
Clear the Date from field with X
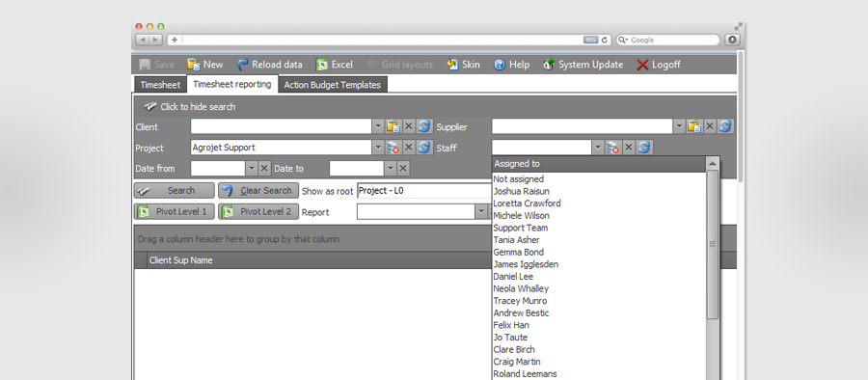(x=264, y=169)
